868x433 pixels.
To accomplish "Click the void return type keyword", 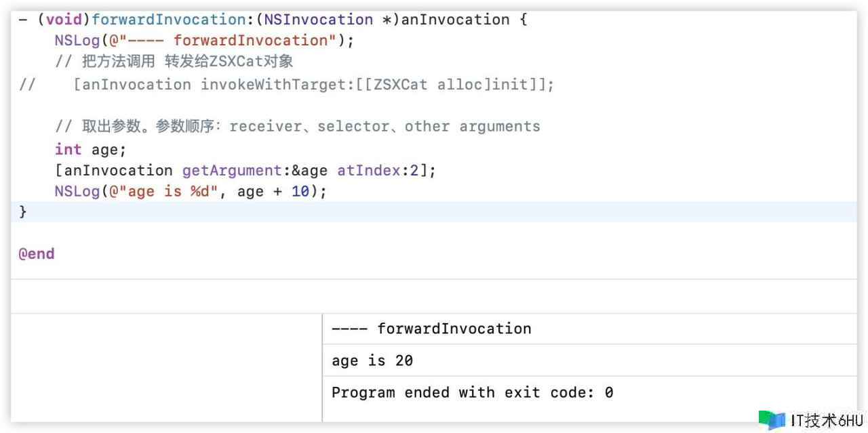I will 64,20.
